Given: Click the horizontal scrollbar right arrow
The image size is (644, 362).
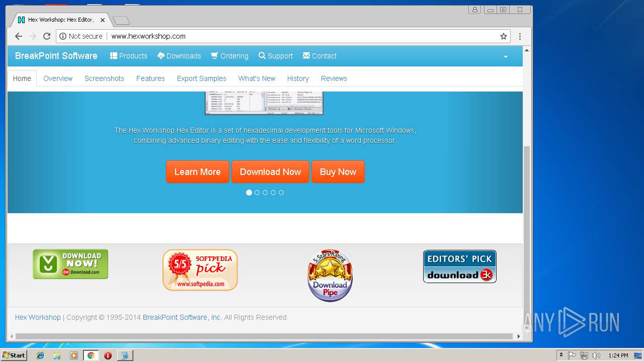Looking at the screenshot, I should pyautogui.click(x=519, y=336).
